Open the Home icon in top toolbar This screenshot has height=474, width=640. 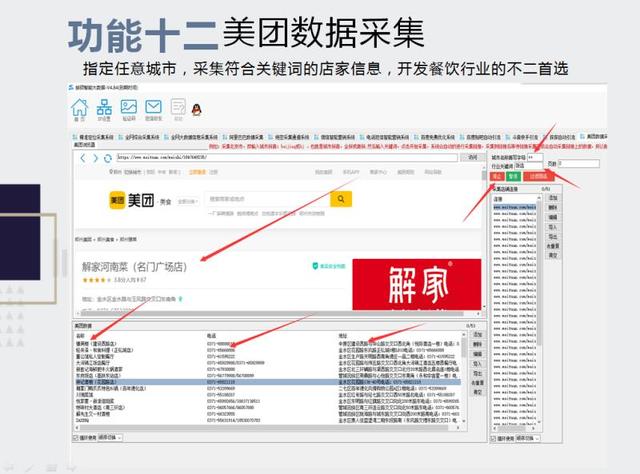(80, 107)
